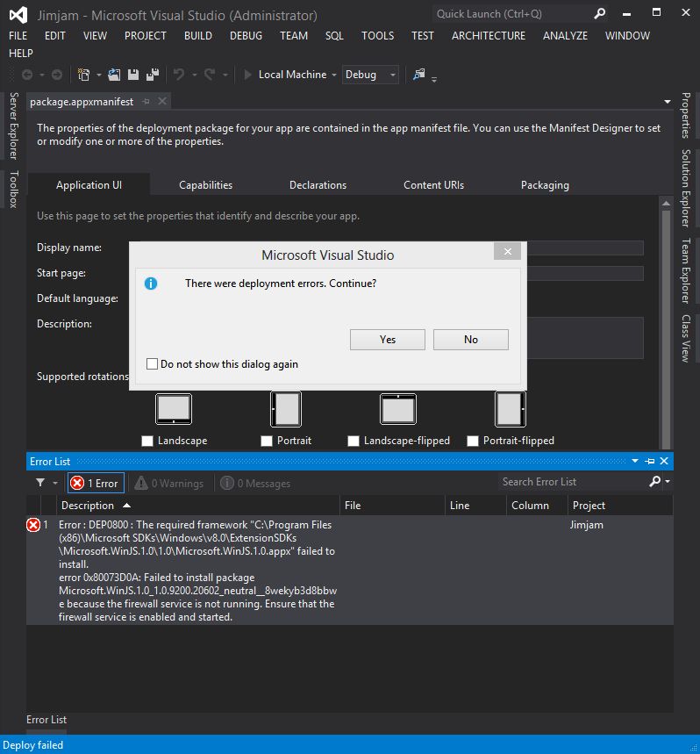Open the DEBUG menu
Image resolution: width=700 pixels, height=754 pixels.
pyautogui.click(x=246, y=36)
